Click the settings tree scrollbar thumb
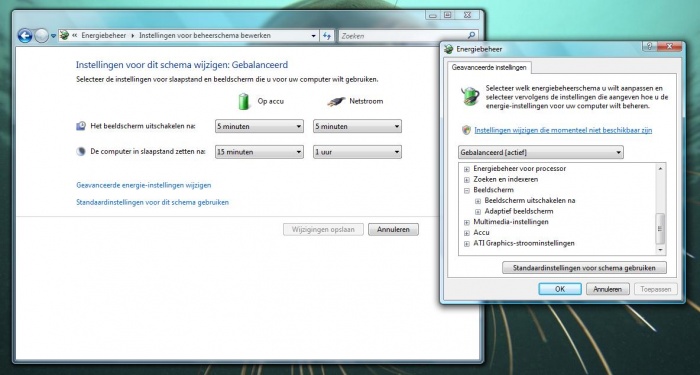Image resolution: width=700 pixels, height=375 pixels. [660, 229]
